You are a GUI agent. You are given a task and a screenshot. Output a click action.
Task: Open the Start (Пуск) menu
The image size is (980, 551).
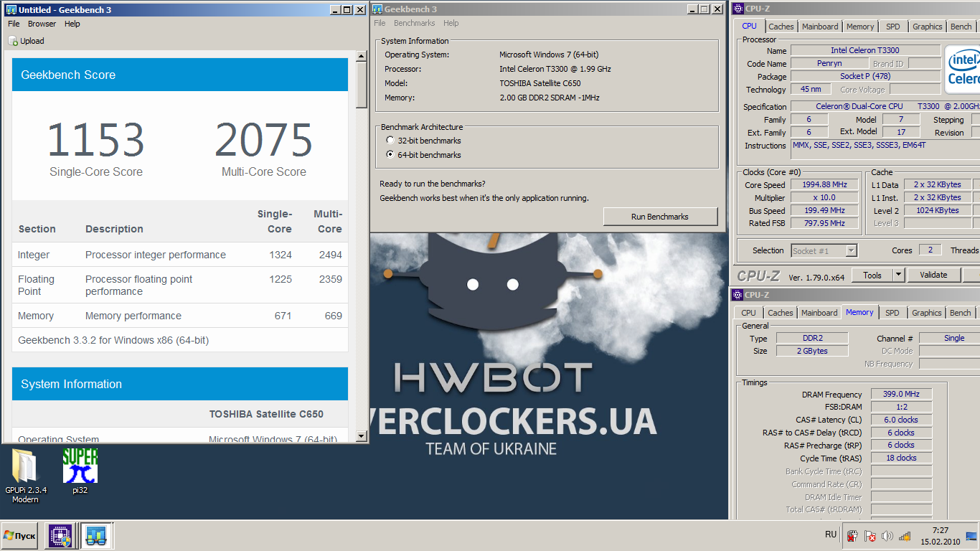click(x=19, y=536)
